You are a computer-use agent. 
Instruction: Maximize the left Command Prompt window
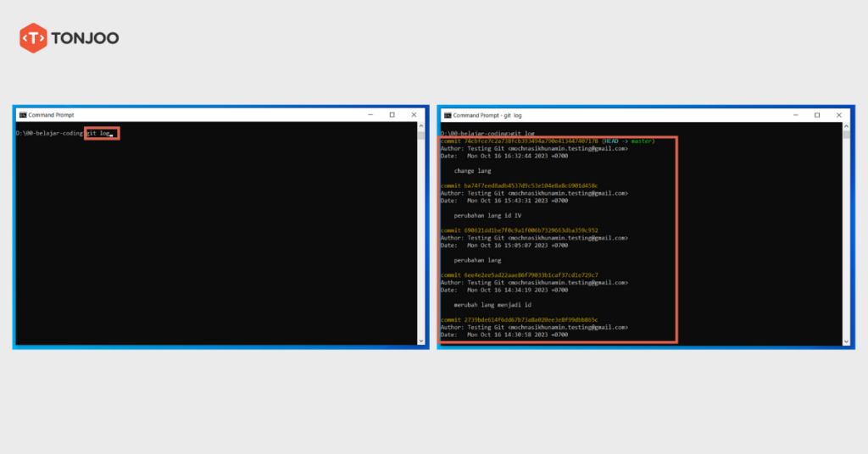[392, 114]
